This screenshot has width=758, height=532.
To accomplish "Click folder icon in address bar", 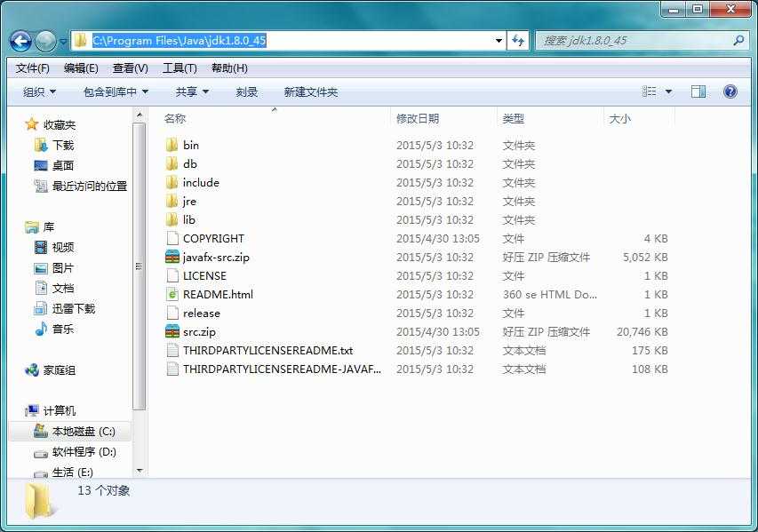I will click(x=80, y=41).
